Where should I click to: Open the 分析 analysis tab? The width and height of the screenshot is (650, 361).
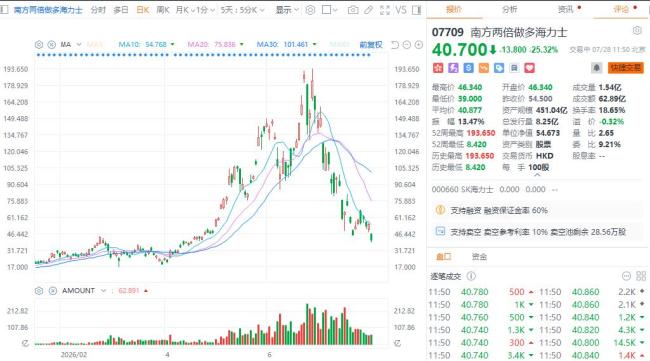pyautogui.click(x=509, y=9)
